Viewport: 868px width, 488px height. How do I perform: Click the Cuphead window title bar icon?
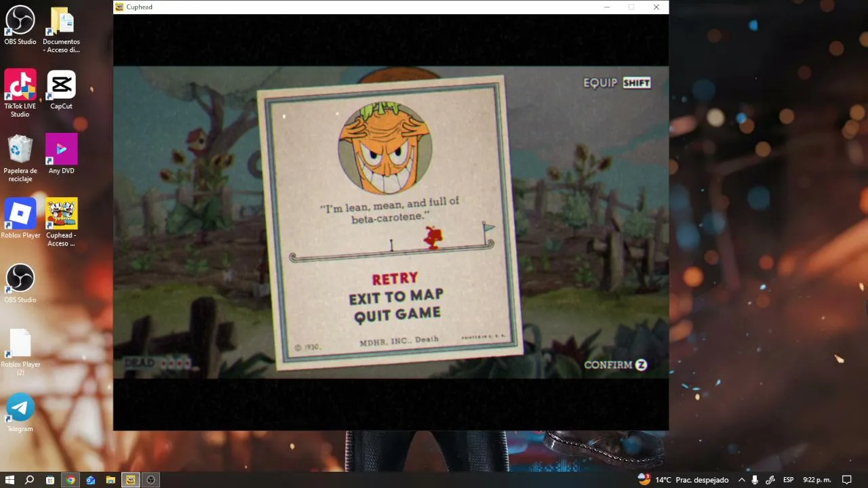pyautogui.click(x=119, y=7)
